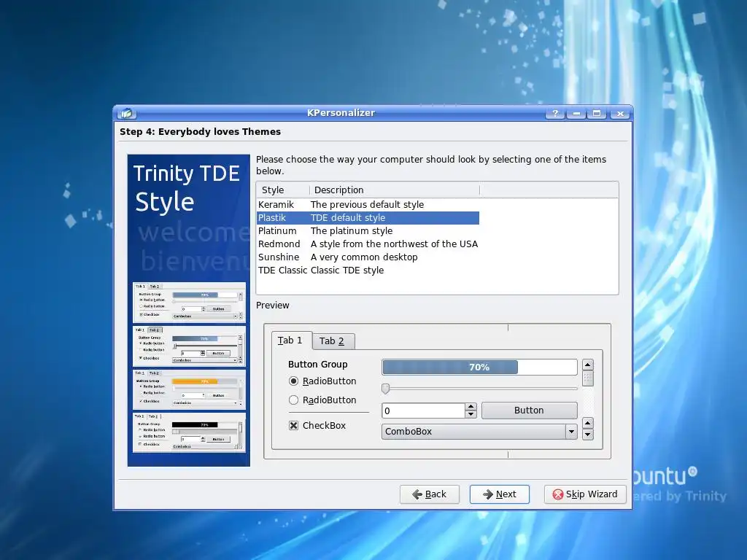
Task: Switch to Tab 1 in preview
Action: coord(290,341)
